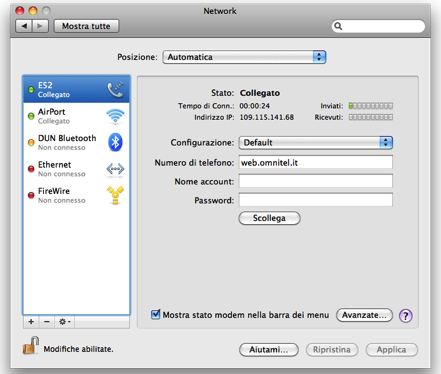The image size is (441, 374).
Task: Click the Ricevuti activity indicator
Action: coord(371,117)
